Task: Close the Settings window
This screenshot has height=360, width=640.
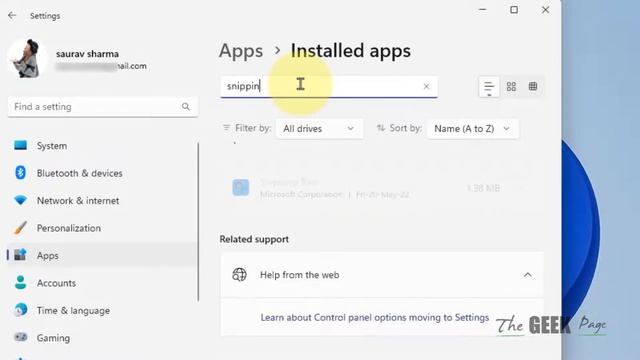Action: [x=545, y=10]
